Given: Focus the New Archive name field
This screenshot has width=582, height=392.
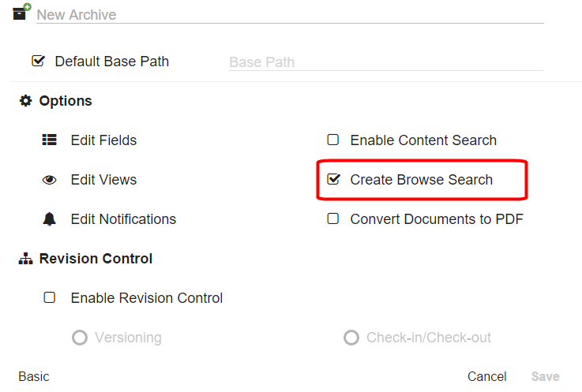Looking at the screenshot, I should pos(289,15).
